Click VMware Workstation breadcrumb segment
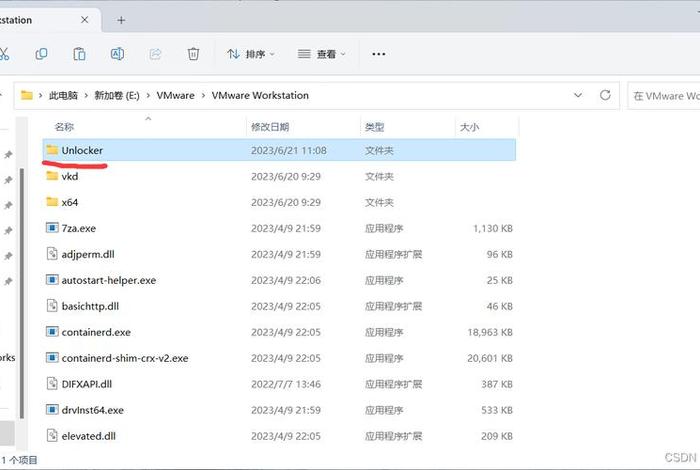Screen dimensions: 700x470 point(260,96)
